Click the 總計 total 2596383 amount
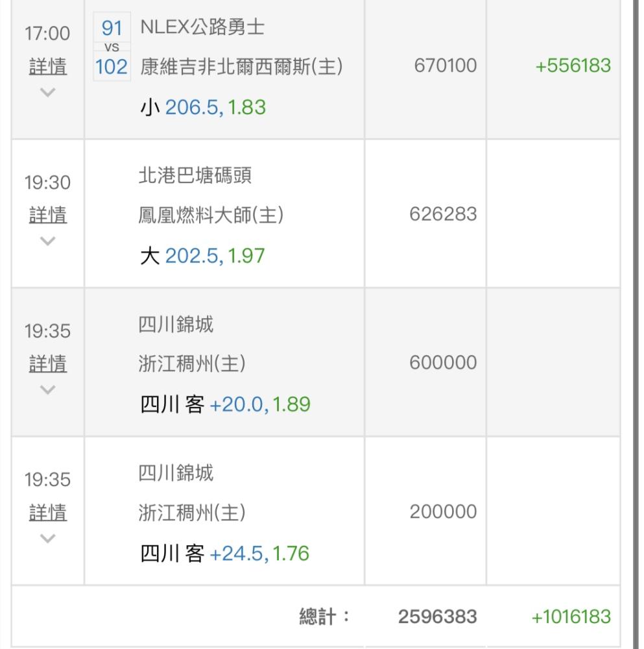Screen dimensions: 644x649 437,617
